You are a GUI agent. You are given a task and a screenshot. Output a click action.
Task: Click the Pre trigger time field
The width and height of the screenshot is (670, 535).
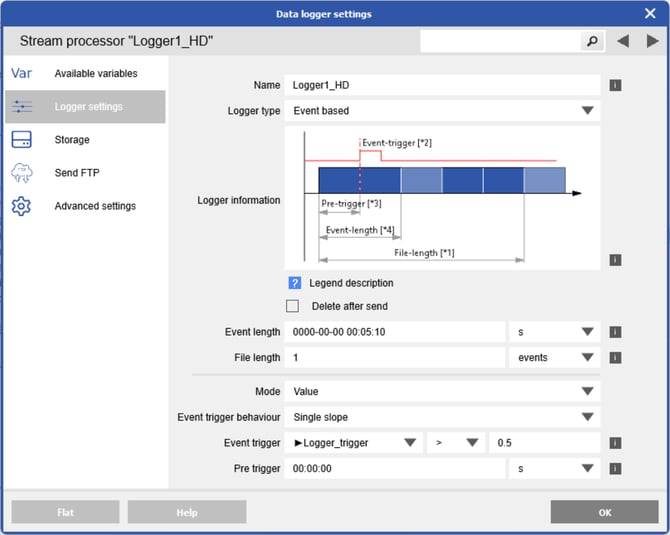395,468
